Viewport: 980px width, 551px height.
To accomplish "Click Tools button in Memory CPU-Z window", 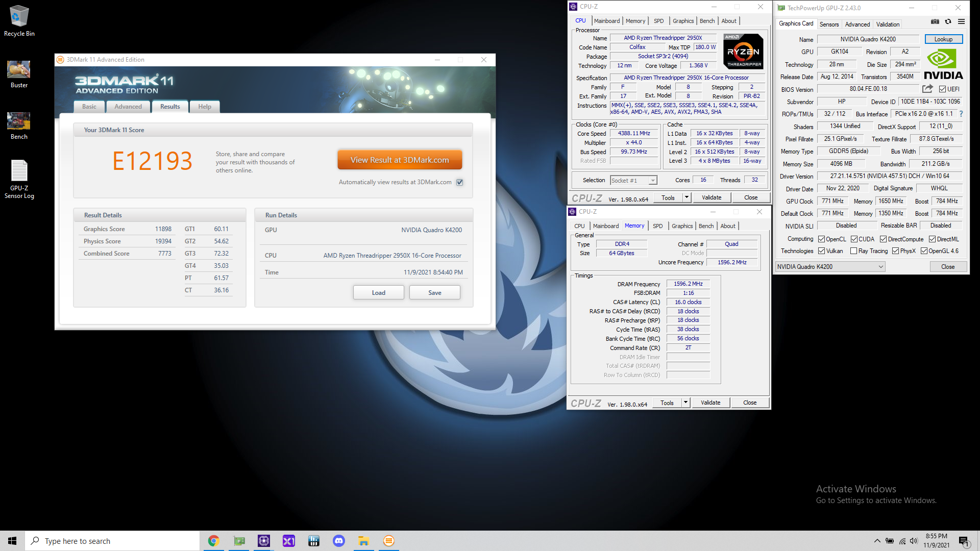I will tap(667, 403).
